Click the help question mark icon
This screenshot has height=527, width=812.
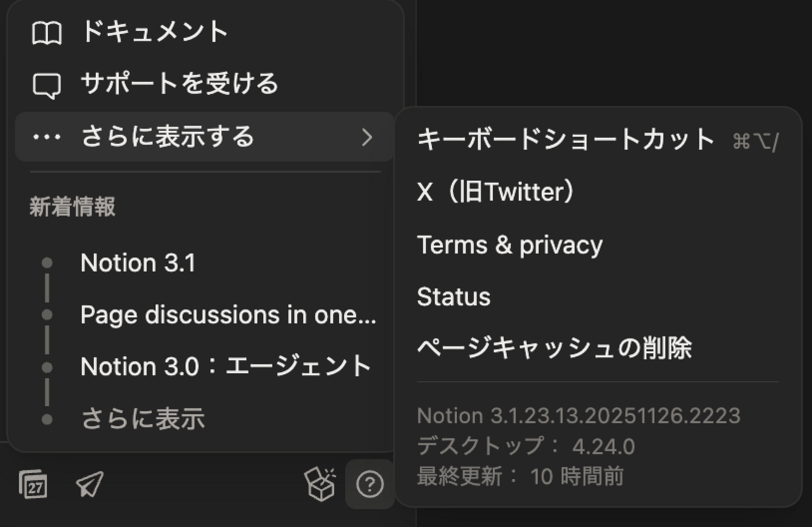(x=369, y=483)
